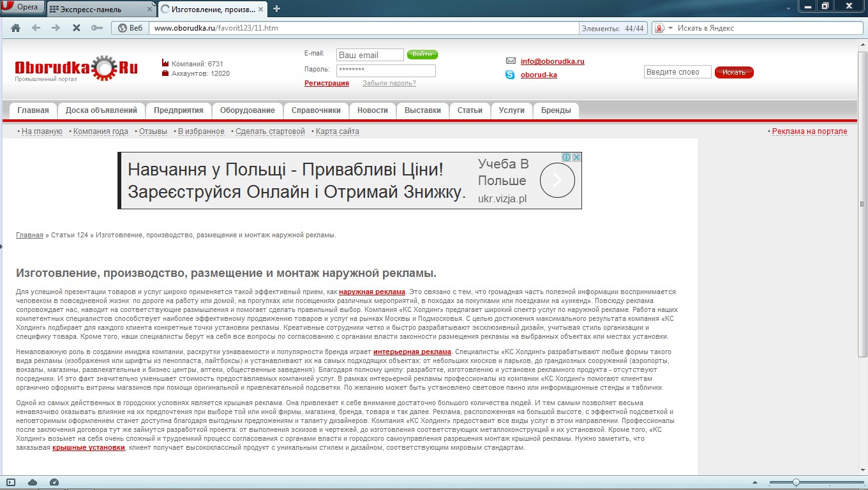Viewport: 868px width, 490px height.
Task: Go to the 'Услуги' navigation tab
Action: click(x=512, y=110)
